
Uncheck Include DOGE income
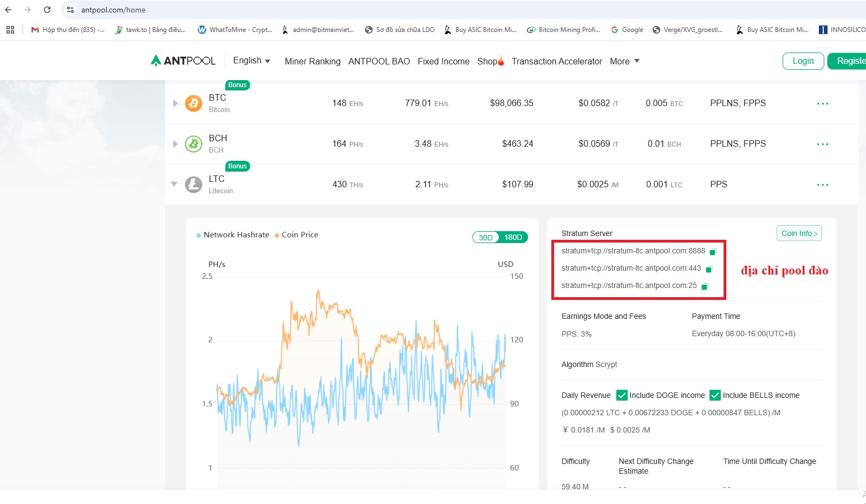coord(622,395)
